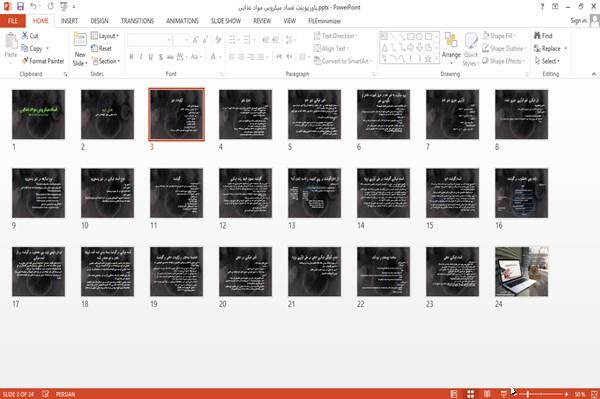Toggle Bold formatting
Screen dimensions: 600x399
click(x=131, y=57)
